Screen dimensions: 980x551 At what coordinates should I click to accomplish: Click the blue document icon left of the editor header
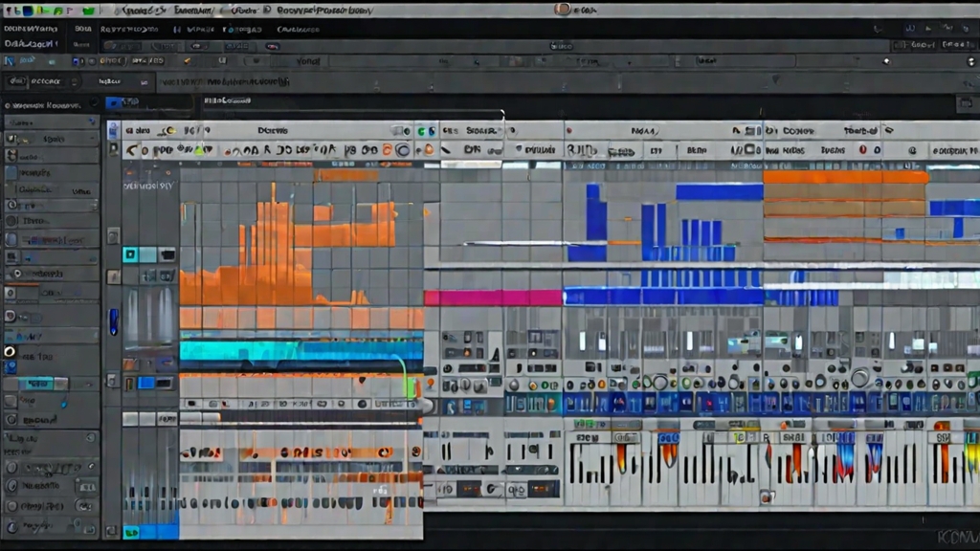(113, 130)
